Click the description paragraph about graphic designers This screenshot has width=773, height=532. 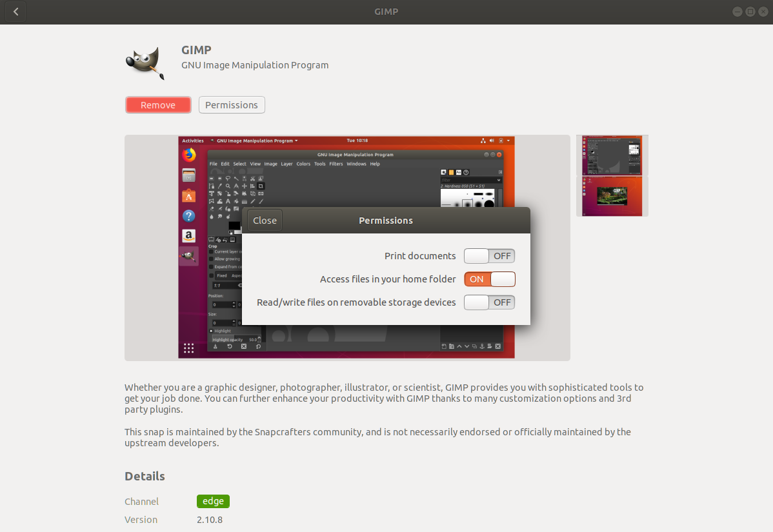click(384, 399)
